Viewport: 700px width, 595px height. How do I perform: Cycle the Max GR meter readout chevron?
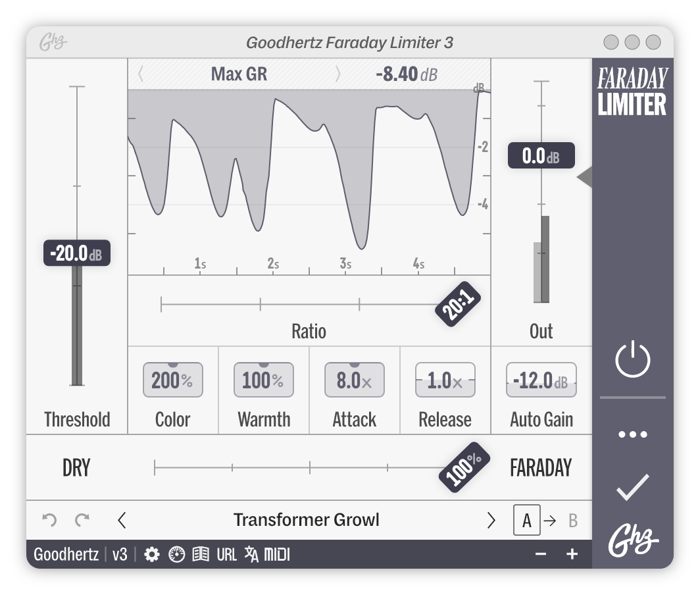[337, 74]
